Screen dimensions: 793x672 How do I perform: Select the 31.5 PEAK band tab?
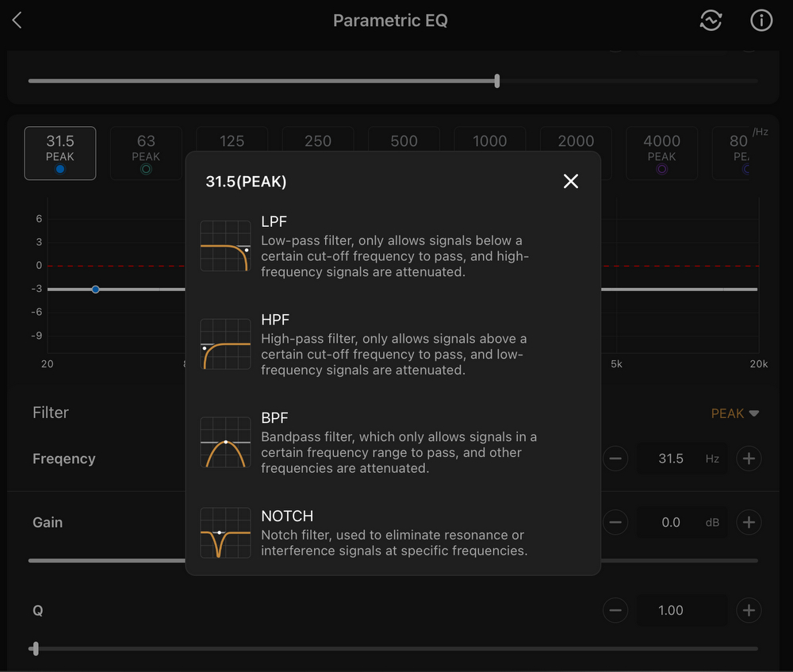point(60,153)
